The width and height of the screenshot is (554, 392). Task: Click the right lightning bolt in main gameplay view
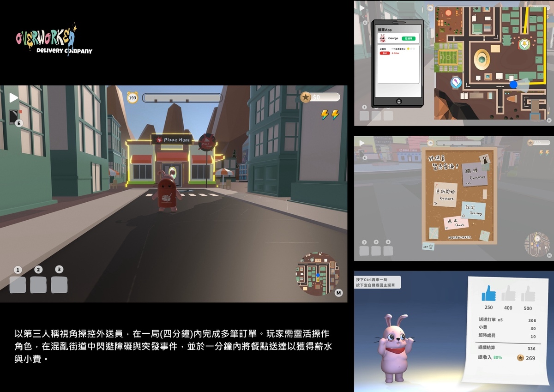coord(335,115)
